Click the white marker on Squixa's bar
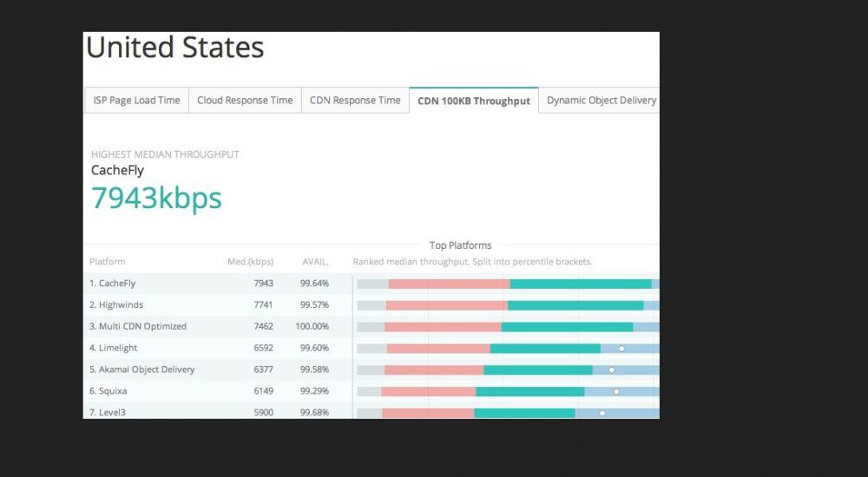This screenshot has height=477, width=868. [x=616, y=391]
